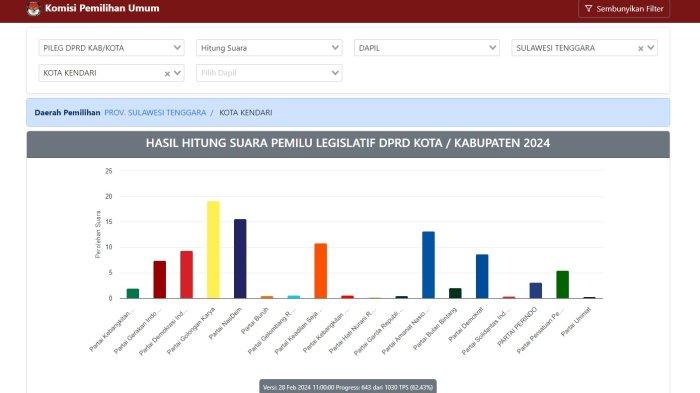Click the chart heading HASIL HITUNG SUARA
The width and height of the screenshot is (700, 393).
pos(348,143)
